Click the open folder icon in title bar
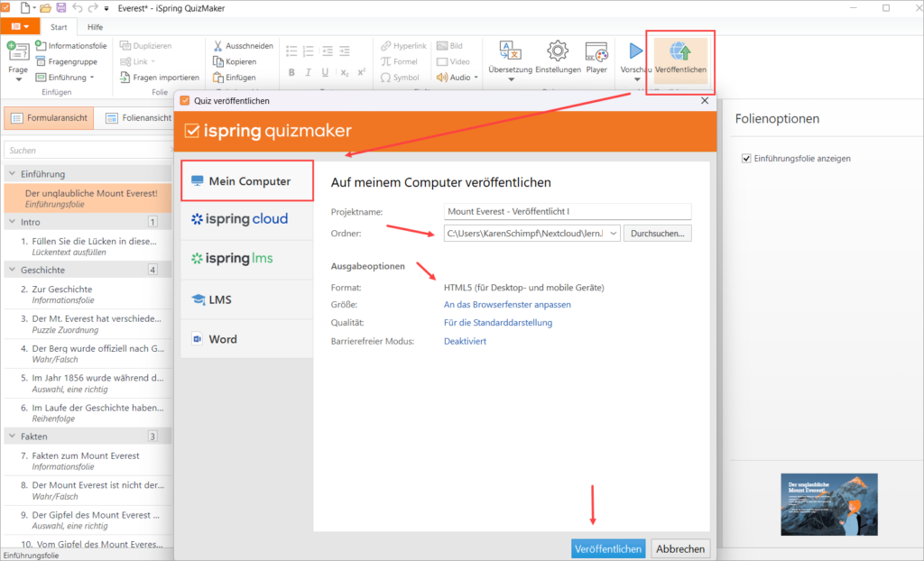This screenshot has width=924, height=561. pos(45,8)
